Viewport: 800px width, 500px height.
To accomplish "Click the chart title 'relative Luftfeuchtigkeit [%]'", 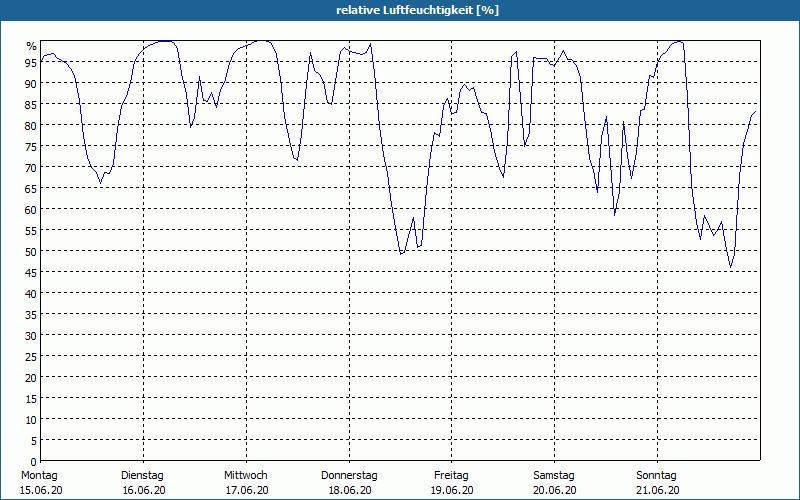I will (x=417, y=10).
